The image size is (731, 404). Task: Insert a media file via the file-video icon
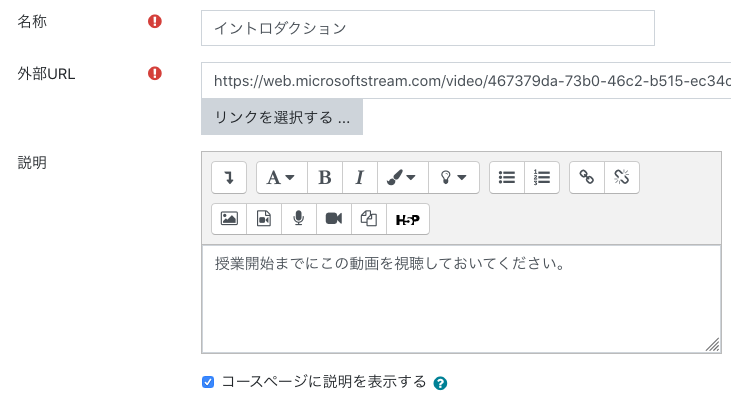(x=264, y=219)
